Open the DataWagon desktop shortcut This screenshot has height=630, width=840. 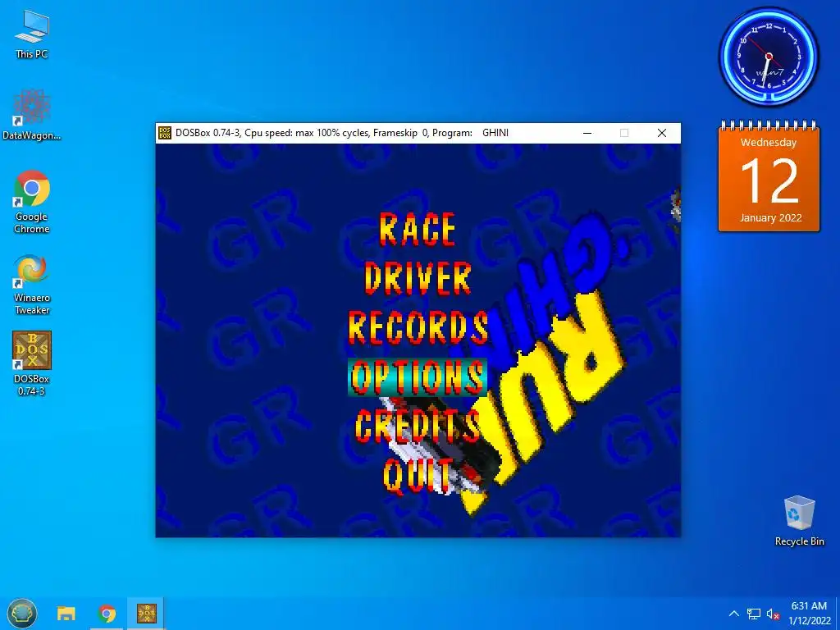[x=32, y=115]
